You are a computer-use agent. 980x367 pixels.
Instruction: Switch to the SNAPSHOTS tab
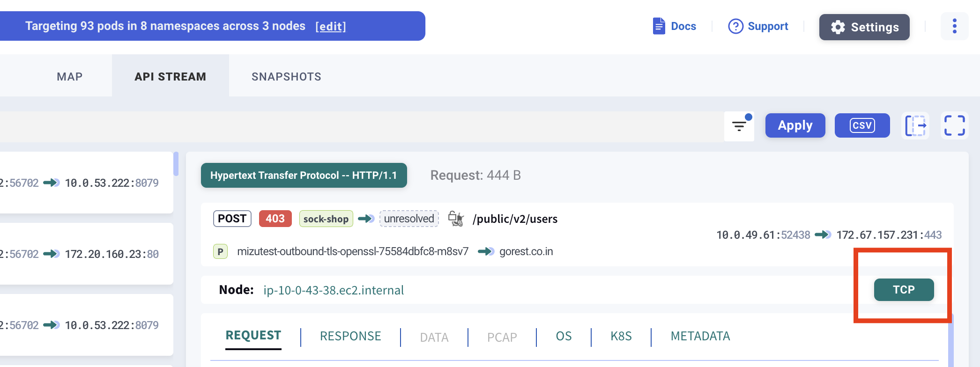286,76
